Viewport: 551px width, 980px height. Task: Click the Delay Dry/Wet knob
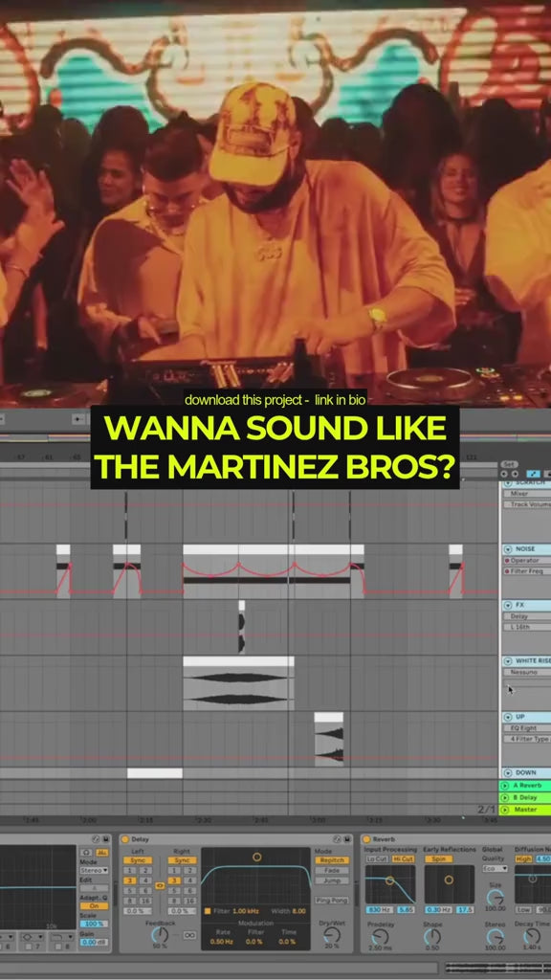332,935
